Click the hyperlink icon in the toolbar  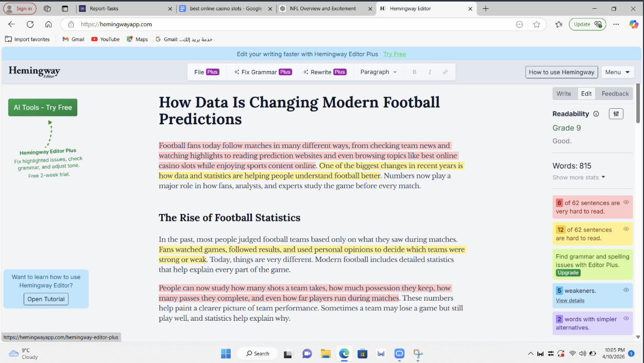point(445,72)
